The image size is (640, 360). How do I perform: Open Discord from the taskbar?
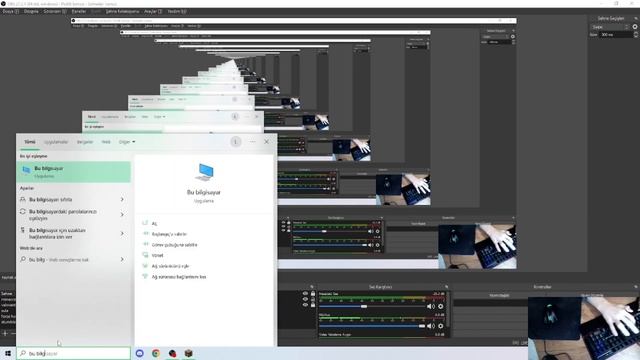(x=140, y=353)
